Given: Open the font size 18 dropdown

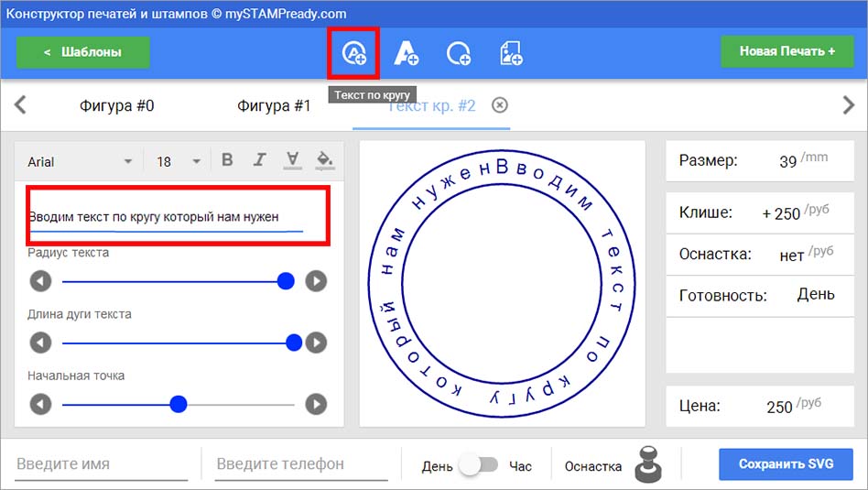Looking at the screenshot, I should pos(178,162).
